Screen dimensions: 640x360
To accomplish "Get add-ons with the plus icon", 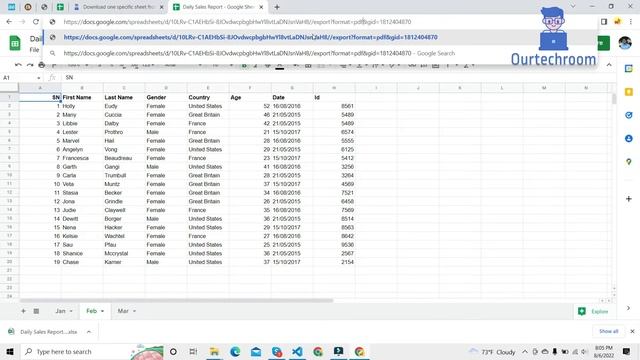I will (x=629, y=199).
